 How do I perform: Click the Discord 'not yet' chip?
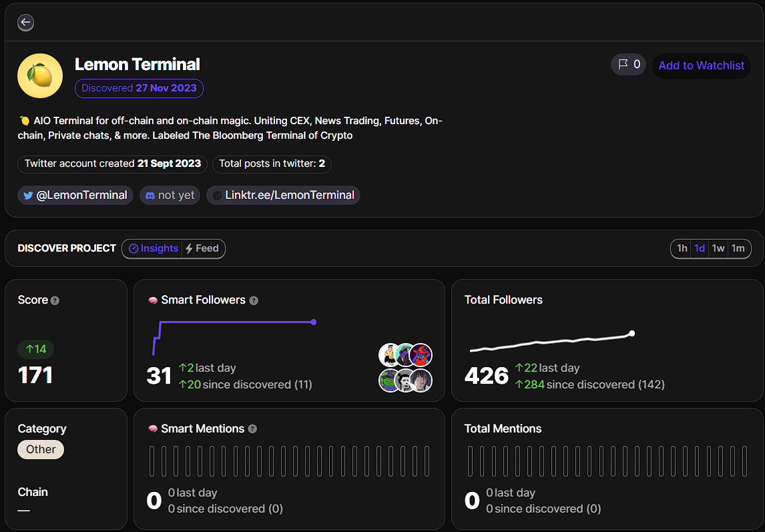[170, 195]
